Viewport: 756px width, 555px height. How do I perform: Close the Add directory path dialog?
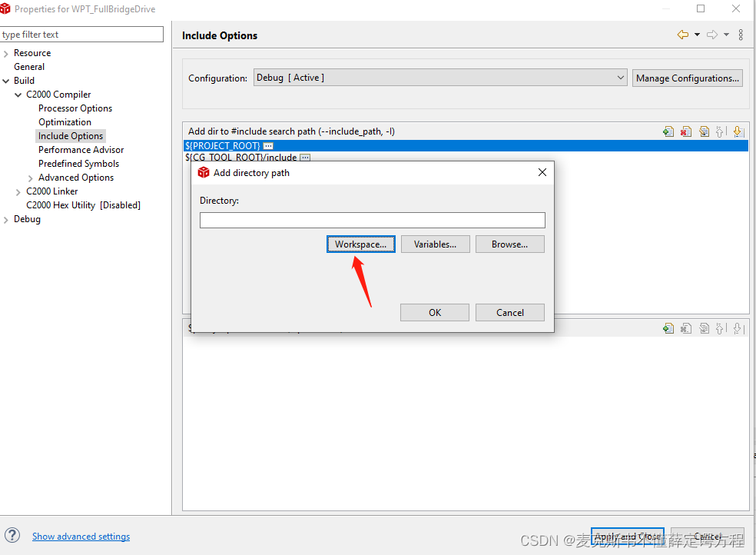click(542, 173)
